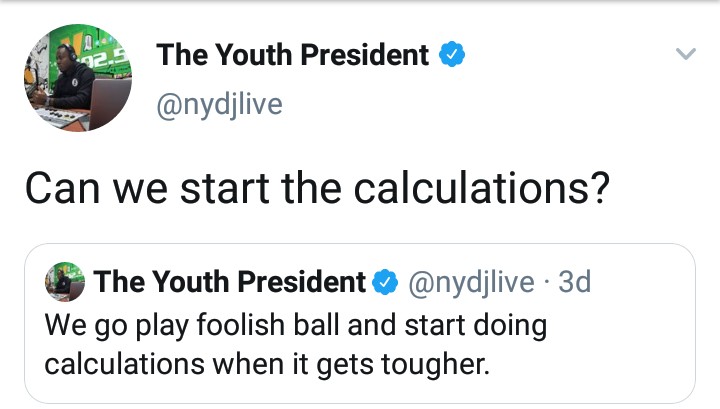Image resolution: width=720 pixels, height=409 pixels.
Task: Click the gray @nydjlive handle in quoted tweet
Action: coord(471,282)
